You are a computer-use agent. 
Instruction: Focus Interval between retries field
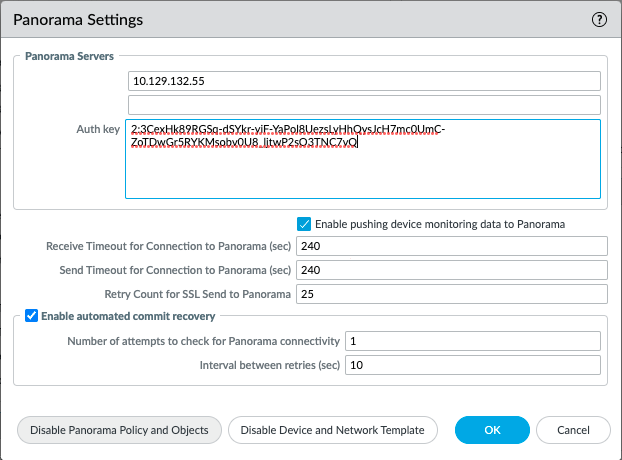click(x=473, y=365)
